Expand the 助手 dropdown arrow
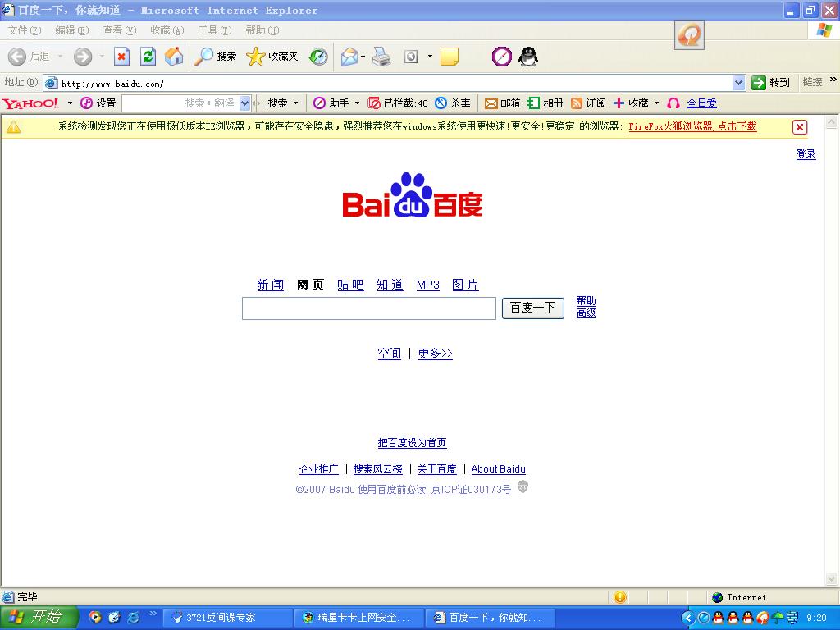The image size is (840, 630). (x=358, y=103)
